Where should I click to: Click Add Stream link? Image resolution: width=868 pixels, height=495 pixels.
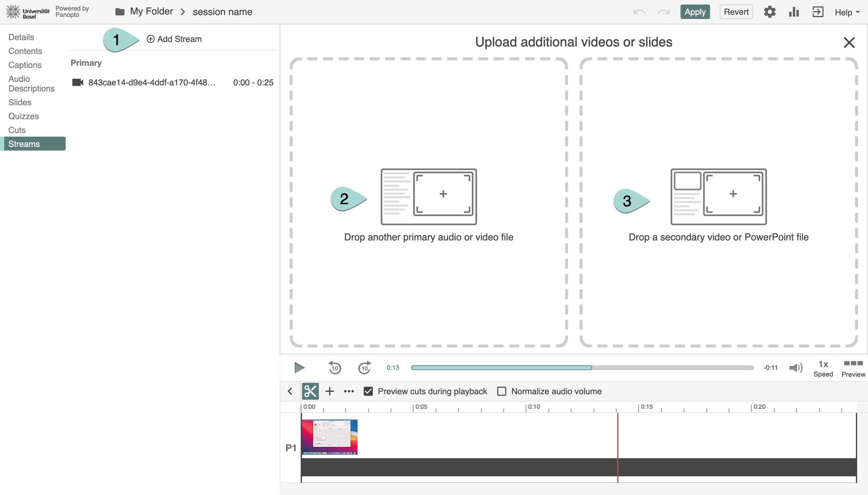pyautogui.click(x=175, y=39)
